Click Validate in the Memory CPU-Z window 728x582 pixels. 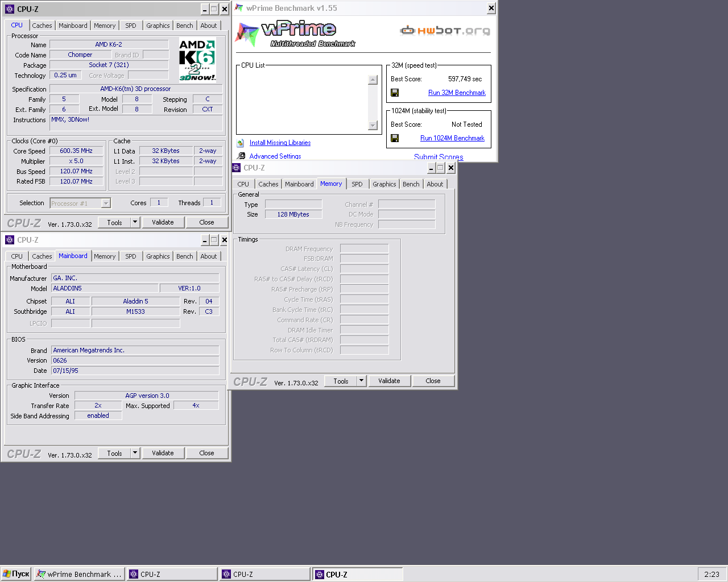tap(389, 381)
